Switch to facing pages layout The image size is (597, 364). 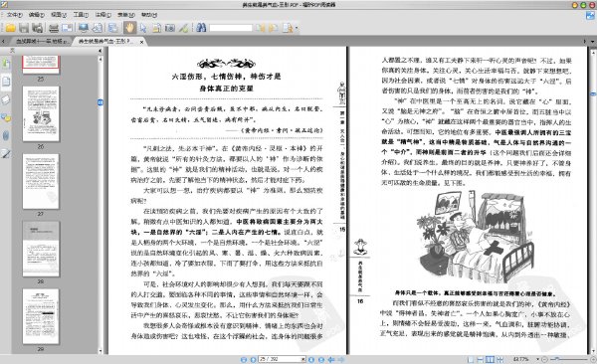tap(490, 359)
